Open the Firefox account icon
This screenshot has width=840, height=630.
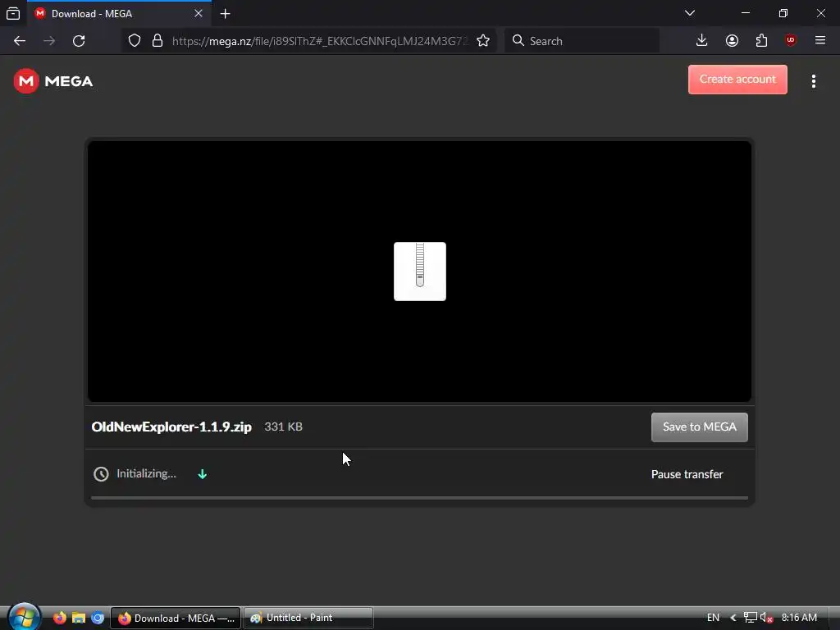(732, 41)
